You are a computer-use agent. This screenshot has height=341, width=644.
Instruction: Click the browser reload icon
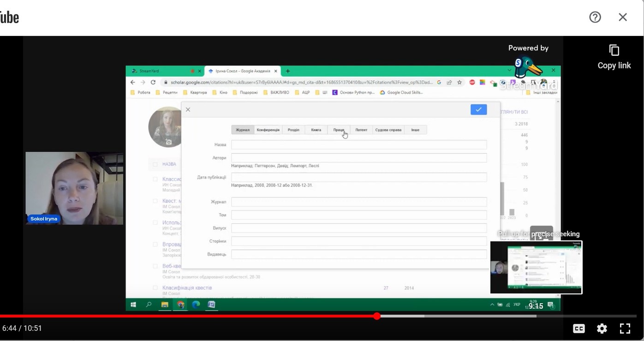[x=153, y=82]
